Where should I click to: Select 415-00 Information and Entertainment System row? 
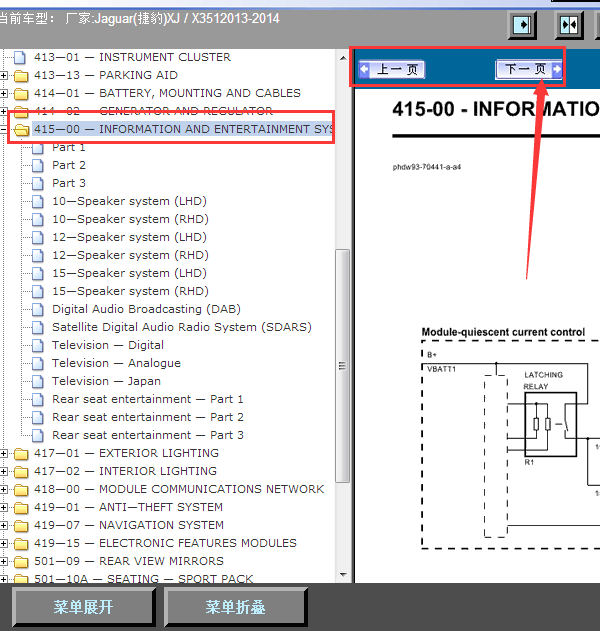coord(183,129)
